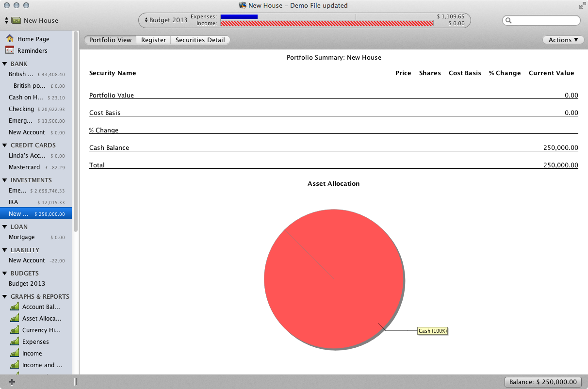The width and height of the screenshot is (588, 389).
Task: Click the Income graph icon
Action: click(15, 353)
